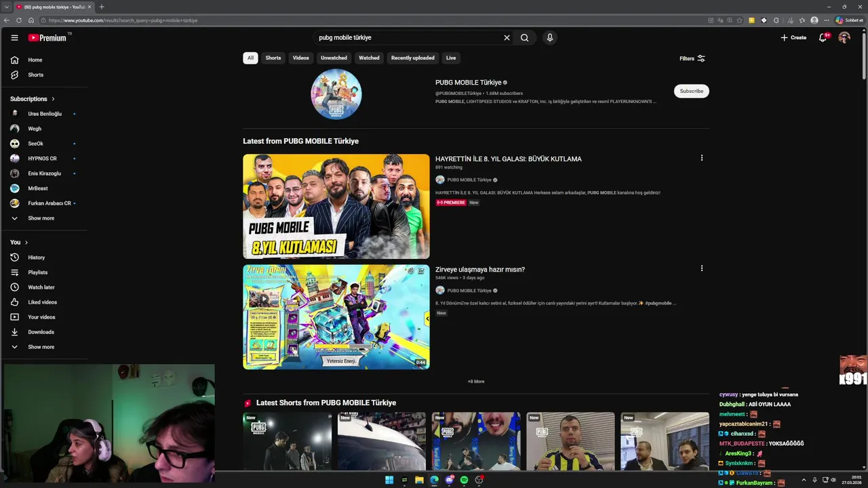Select the Recently uploaded filter chip
This screenshot has height=488, width=868.
pyautogui.click(x=413, y=58)
